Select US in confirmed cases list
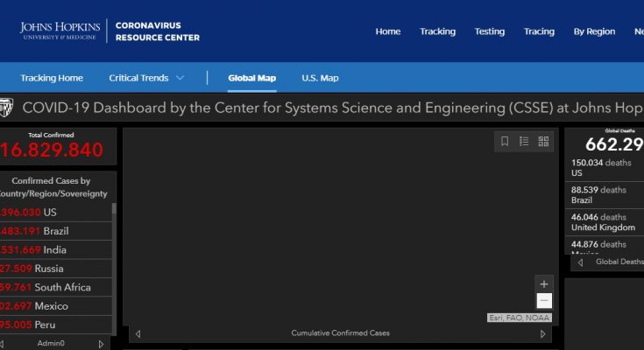This screenshot has width=644, height=350. (56, 212)
